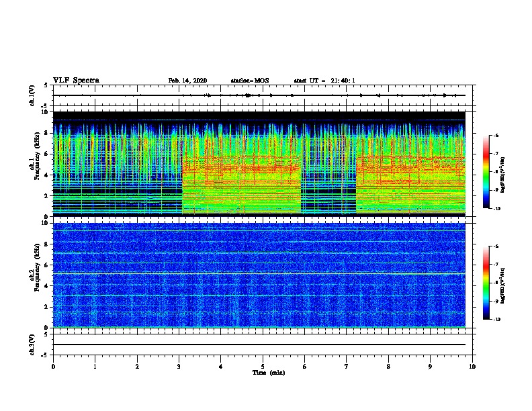Click the "6" kHz tick label of ch.2
This screenshot has height=411, width=532.
[46, 265]
